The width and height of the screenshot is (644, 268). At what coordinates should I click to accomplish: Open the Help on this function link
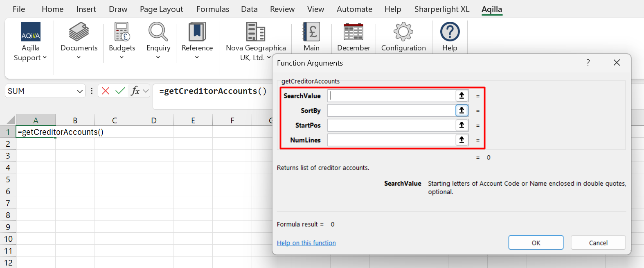306,243
